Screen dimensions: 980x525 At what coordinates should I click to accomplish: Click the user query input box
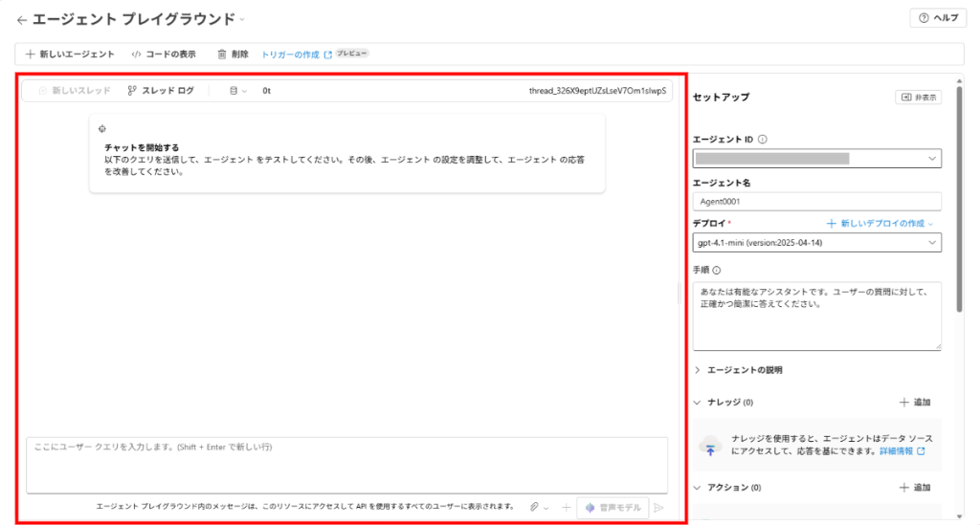coord(346,464)
